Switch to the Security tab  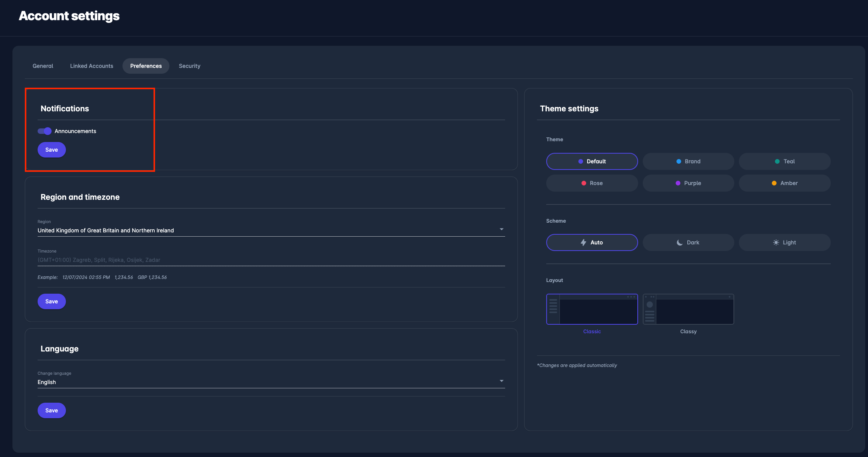tap(189, 66)
